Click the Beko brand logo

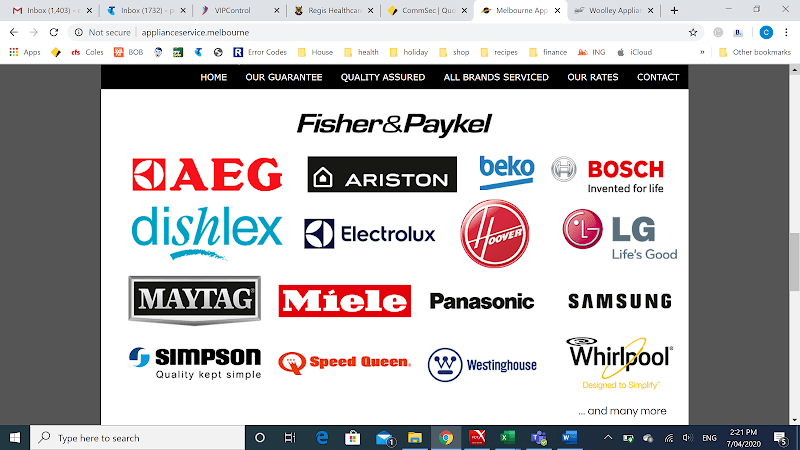[x=507, y=173]
